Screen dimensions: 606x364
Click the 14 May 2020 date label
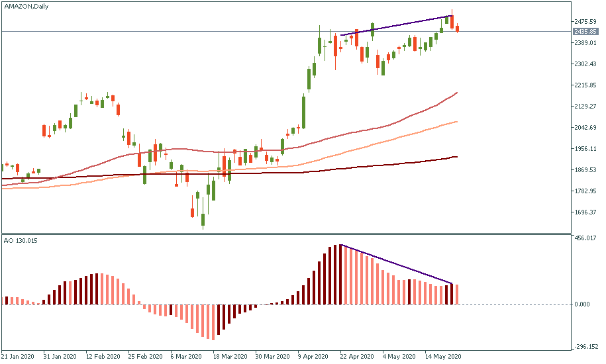[444, 356]
